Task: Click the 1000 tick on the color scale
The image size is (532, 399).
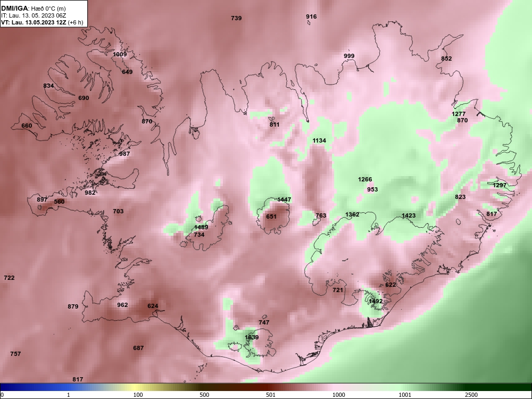Action: coord(338,395)
